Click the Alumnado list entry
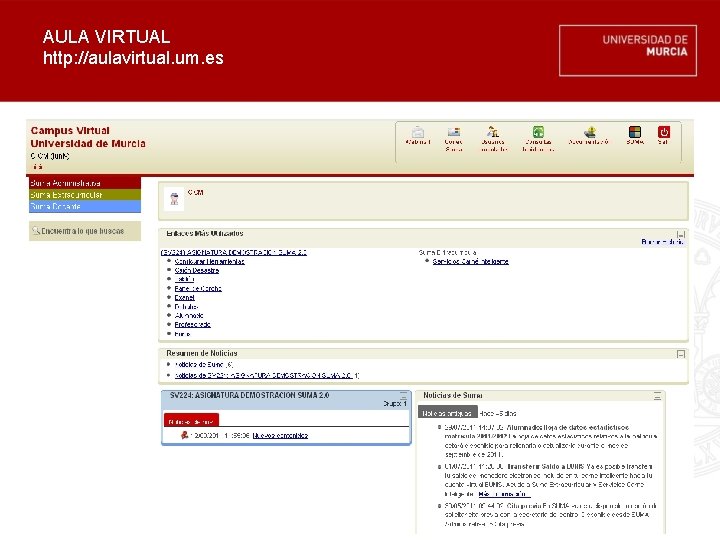 pos(189,315)
